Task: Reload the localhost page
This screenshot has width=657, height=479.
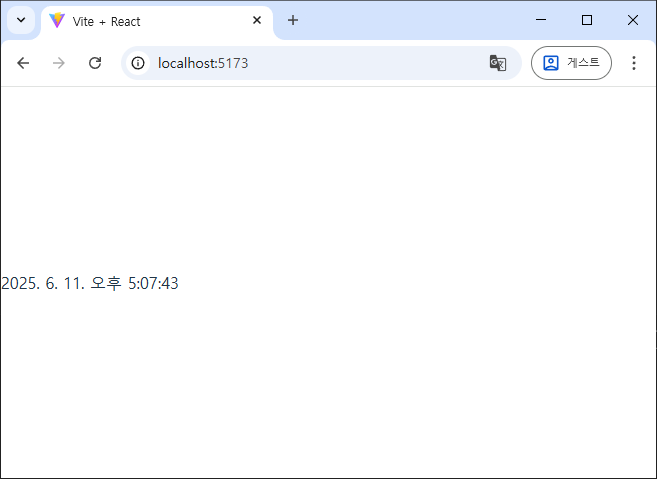Action: 95,63
